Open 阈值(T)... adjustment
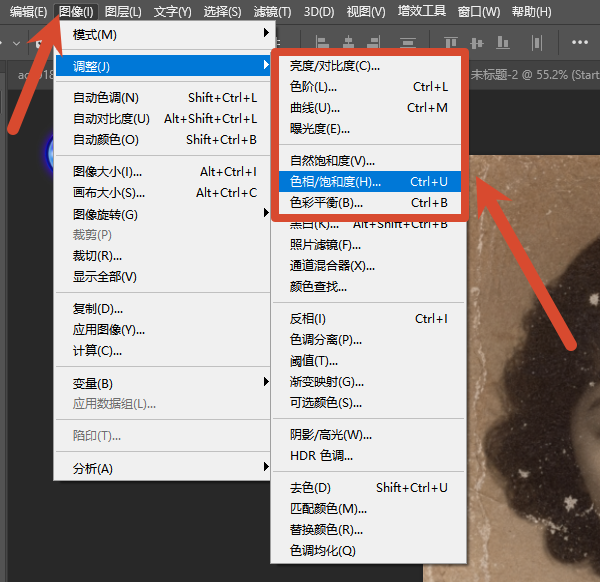Viewport: 600px width, 582px height. pos(369,360)
